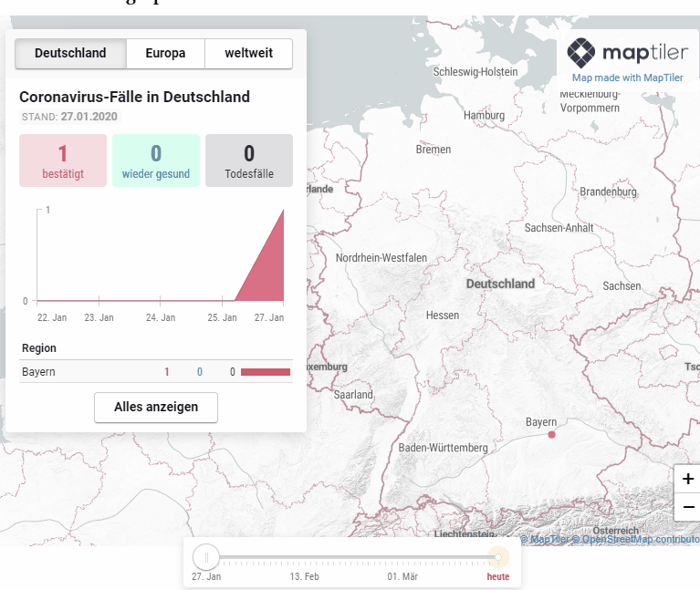
Task: Click the Schleswig-Holstein map label
Action: [475, 72]
